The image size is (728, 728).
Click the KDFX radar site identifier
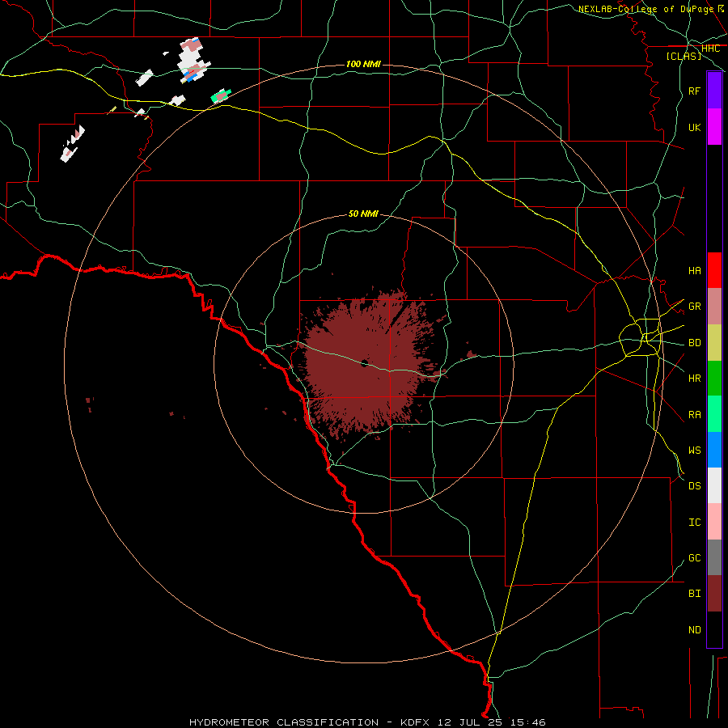coord(415,722)
